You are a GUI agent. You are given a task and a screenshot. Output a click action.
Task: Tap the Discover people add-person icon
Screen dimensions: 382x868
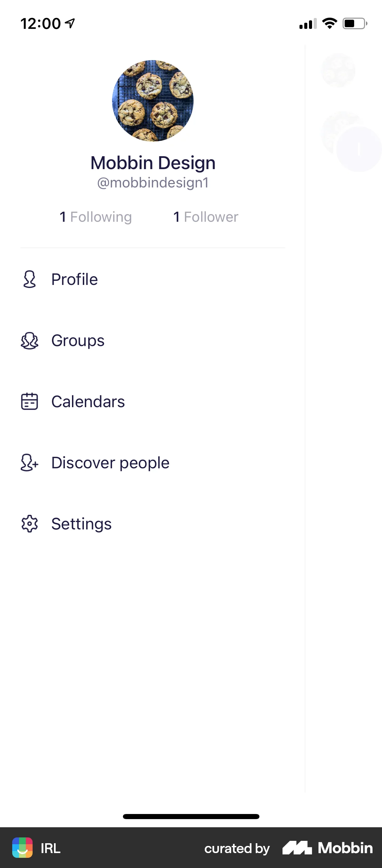[x=30, y=463]
